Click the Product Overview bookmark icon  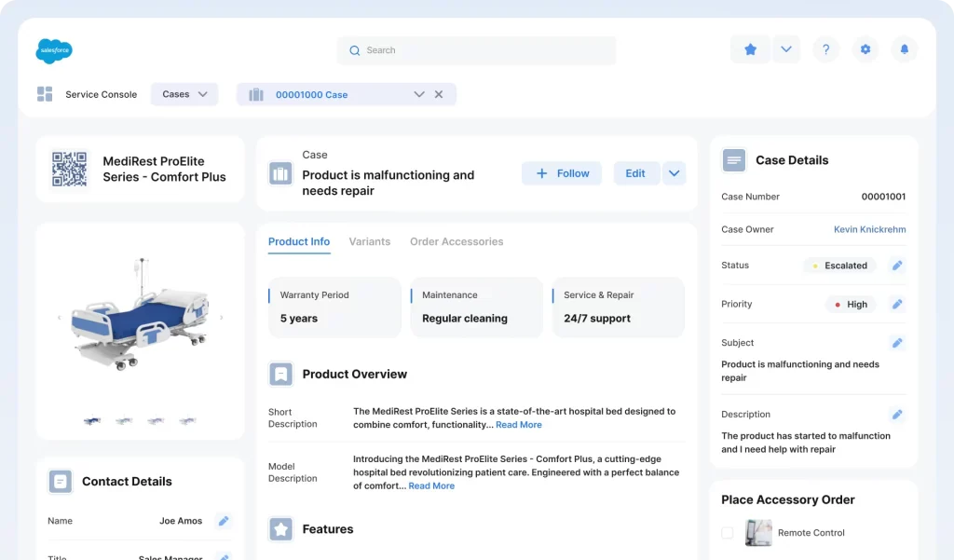(280, 374)
